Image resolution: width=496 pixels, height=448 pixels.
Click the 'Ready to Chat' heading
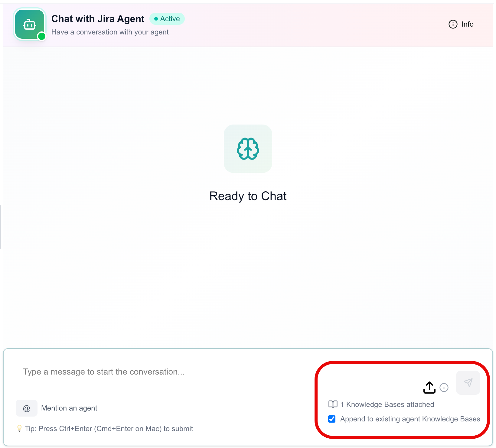click(248, 196)
